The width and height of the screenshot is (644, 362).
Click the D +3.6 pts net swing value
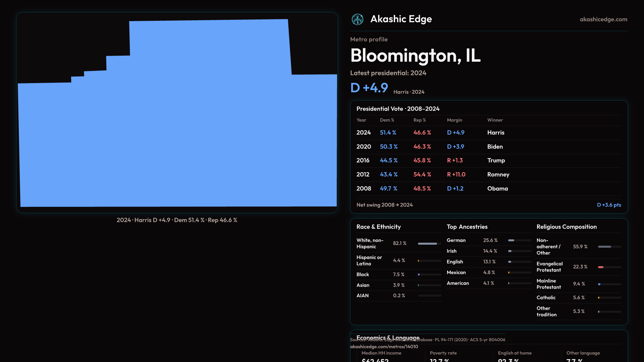pyautogui.click(x=609, y=205)
